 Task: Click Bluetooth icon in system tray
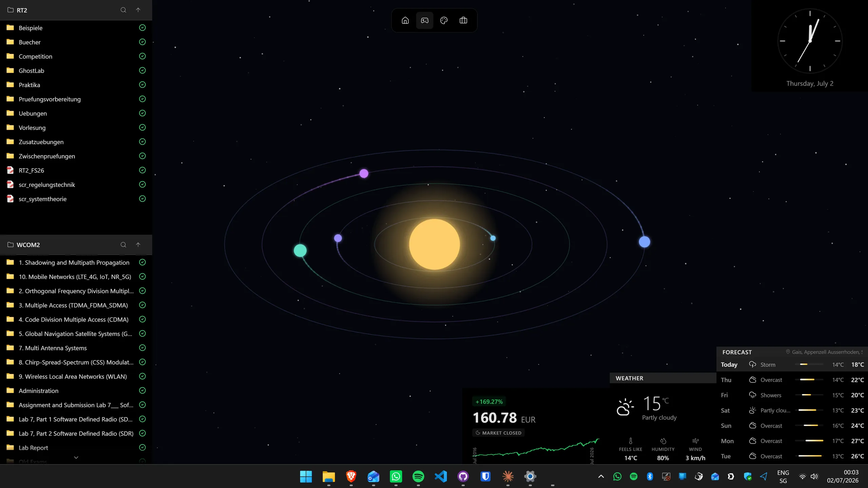[650, 476]
